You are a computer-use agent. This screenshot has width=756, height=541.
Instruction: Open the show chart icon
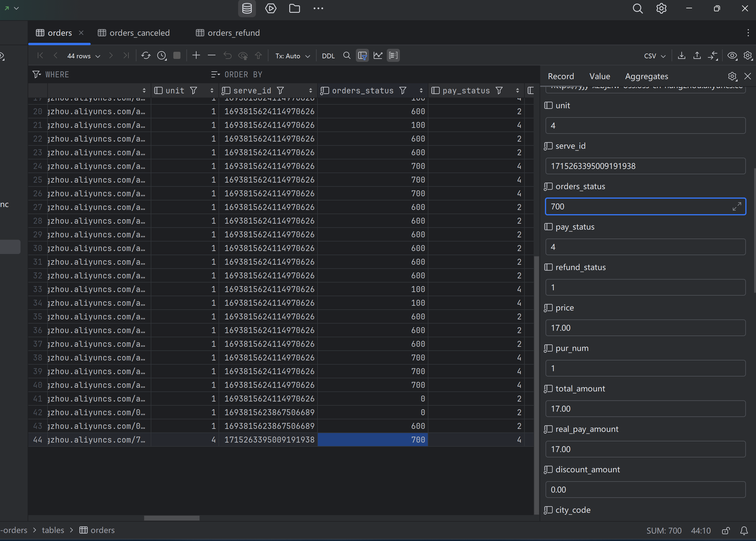coord(378,56)
